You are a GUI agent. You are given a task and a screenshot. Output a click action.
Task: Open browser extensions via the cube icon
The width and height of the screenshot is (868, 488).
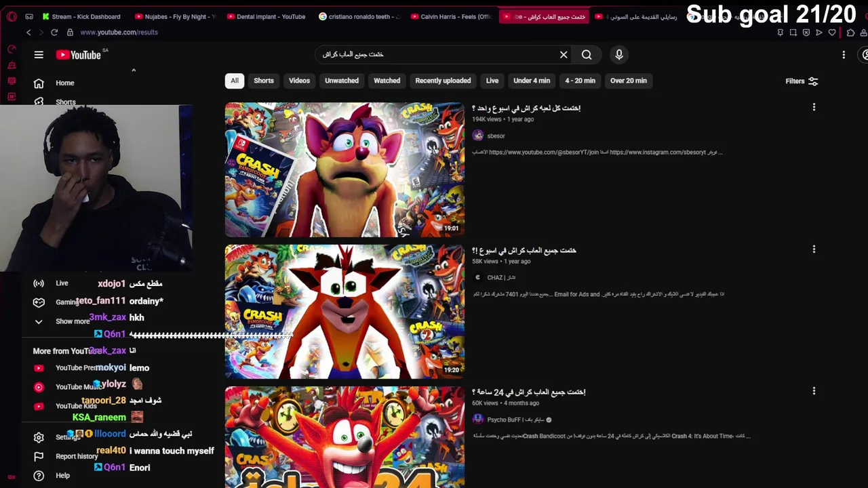coord(850,33)
